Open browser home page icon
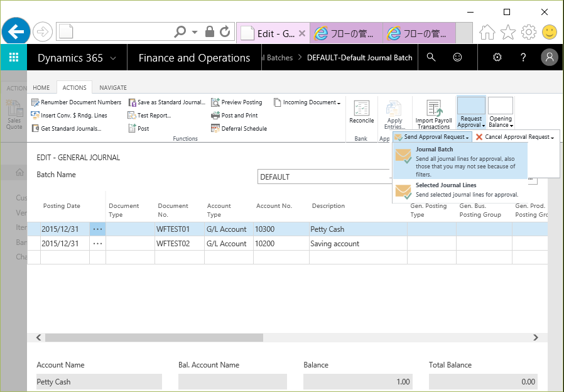The width and height of the screenshot is (564, 392). [x=487, y=32]
